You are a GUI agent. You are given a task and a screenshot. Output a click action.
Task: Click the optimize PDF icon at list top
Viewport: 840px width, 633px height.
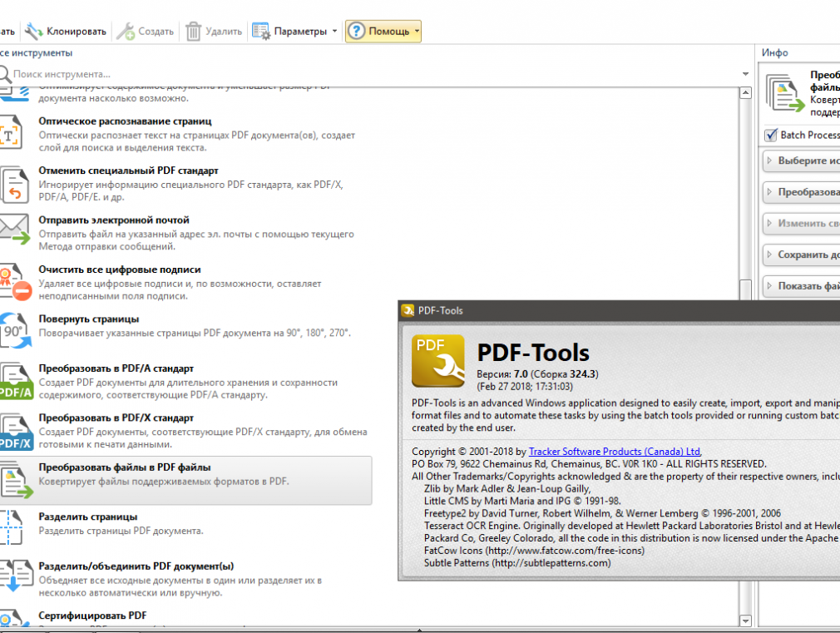(x=14, y=93)
